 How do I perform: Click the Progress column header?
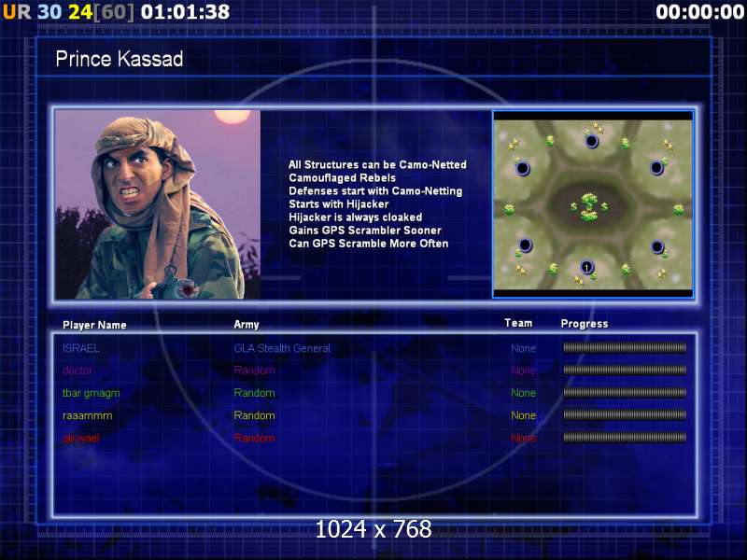tap(585, 324)
